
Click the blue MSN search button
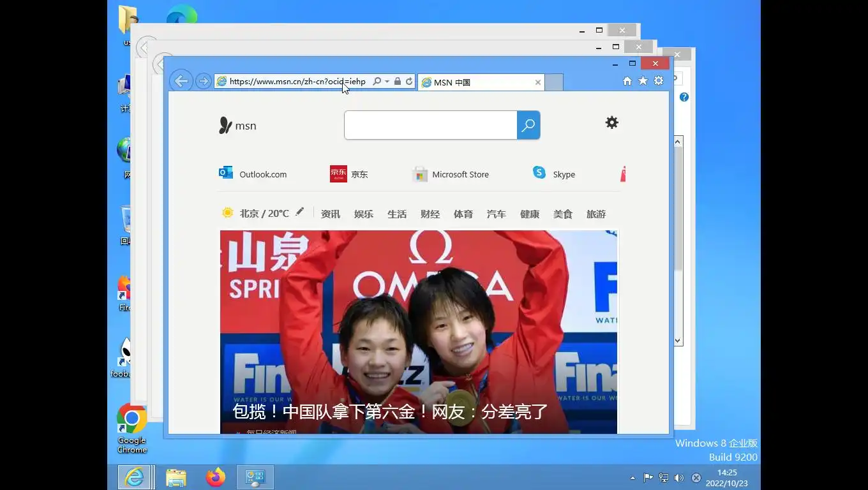coord(528,125)
